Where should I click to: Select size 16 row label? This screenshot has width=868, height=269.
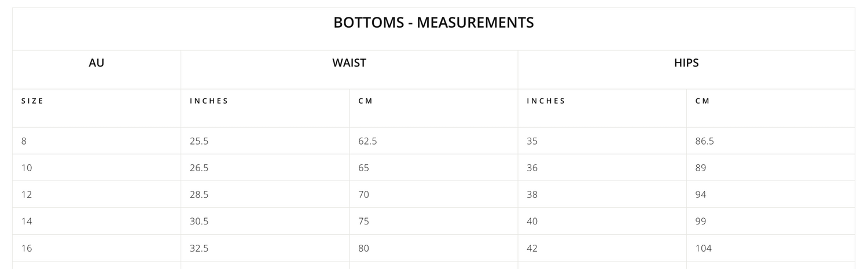(x=27, y=248)
